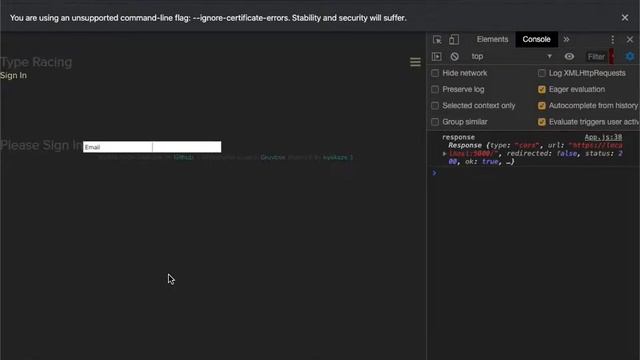This screenshot has height=360, width=640.
Task: Enable Group similar checkbox
Action: (435, 122)
